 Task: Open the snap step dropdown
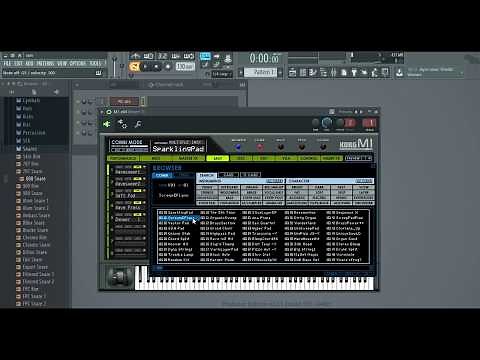[222, 74]
